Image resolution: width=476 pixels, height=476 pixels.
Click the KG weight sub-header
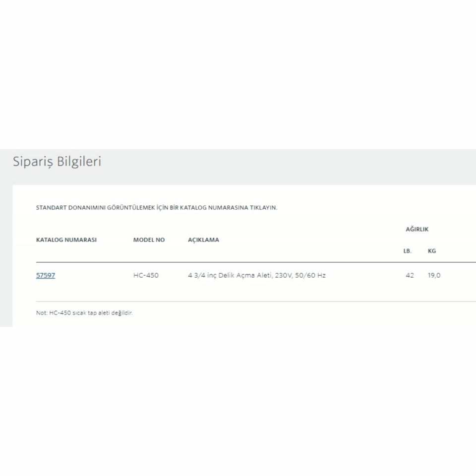432,251
